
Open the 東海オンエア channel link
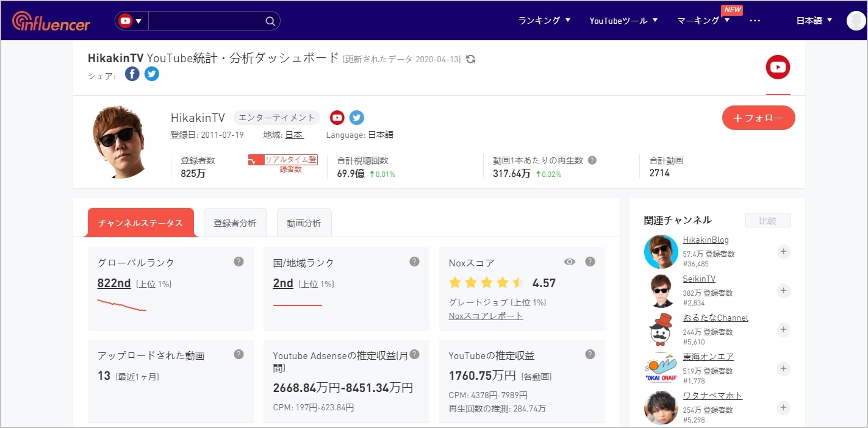click(x=708, y=357)
